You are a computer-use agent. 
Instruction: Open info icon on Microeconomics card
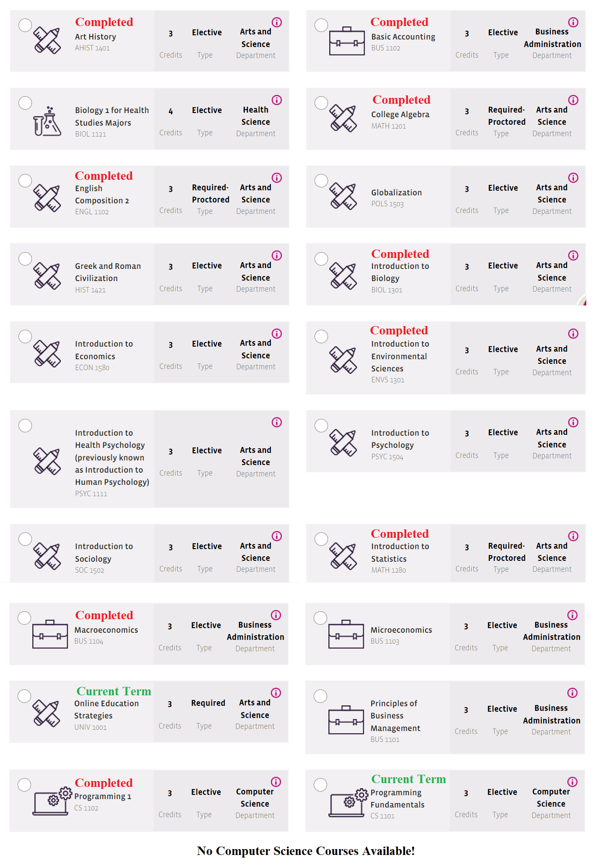(572, 615)
